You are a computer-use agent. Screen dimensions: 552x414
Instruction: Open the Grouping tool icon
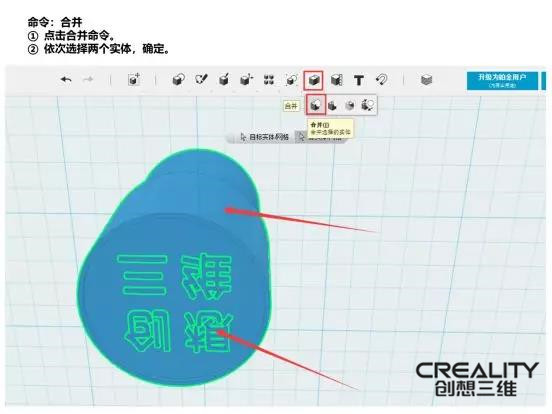291,80
